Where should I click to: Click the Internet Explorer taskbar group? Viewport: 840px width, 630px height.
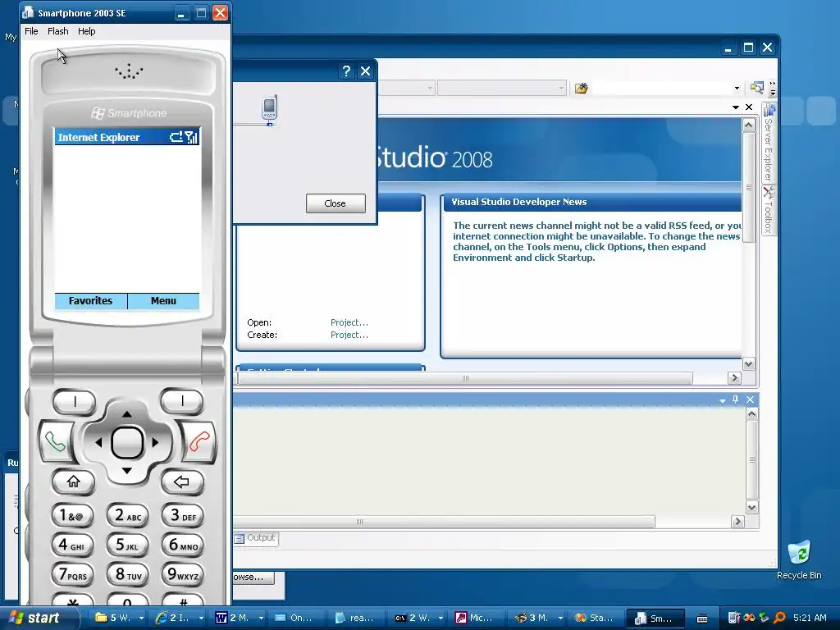(x=179, y=618)
